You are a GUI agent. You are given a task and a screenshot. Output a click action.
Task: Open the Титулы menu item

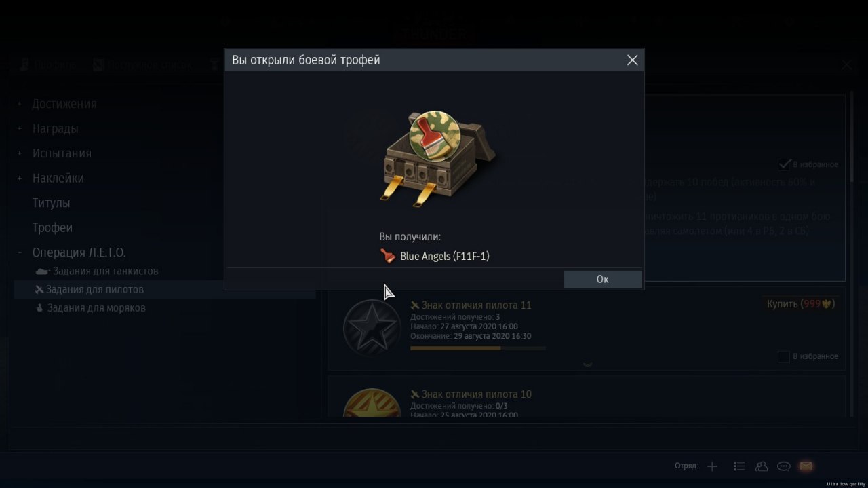pos(51,203)
